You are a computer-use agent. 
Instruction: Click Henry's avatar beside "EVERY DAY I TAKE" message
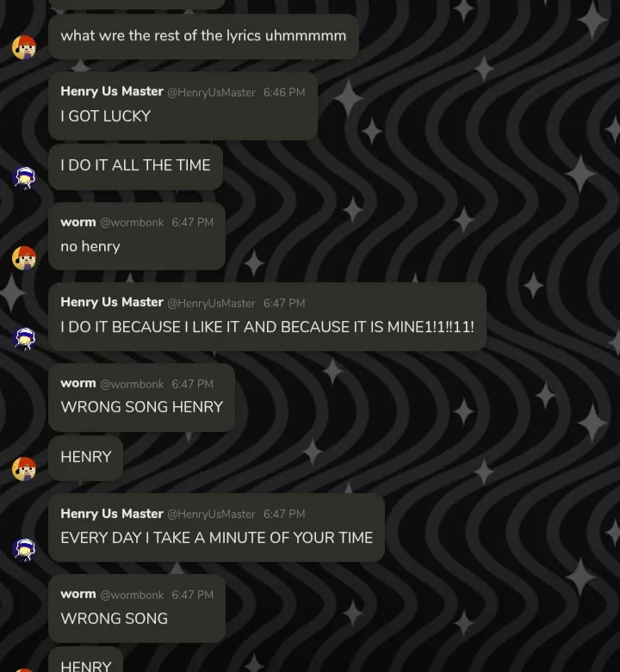24,549
